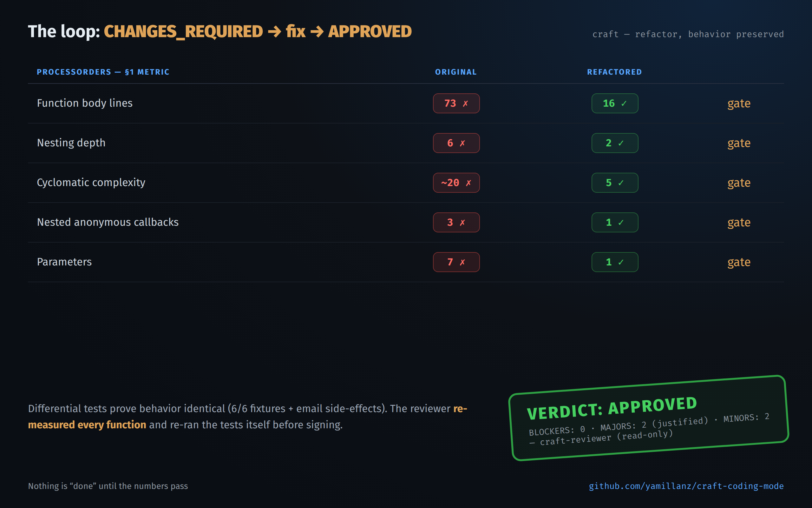
Task: Select the "Function body lines" row label
Action: coord(85,103)
